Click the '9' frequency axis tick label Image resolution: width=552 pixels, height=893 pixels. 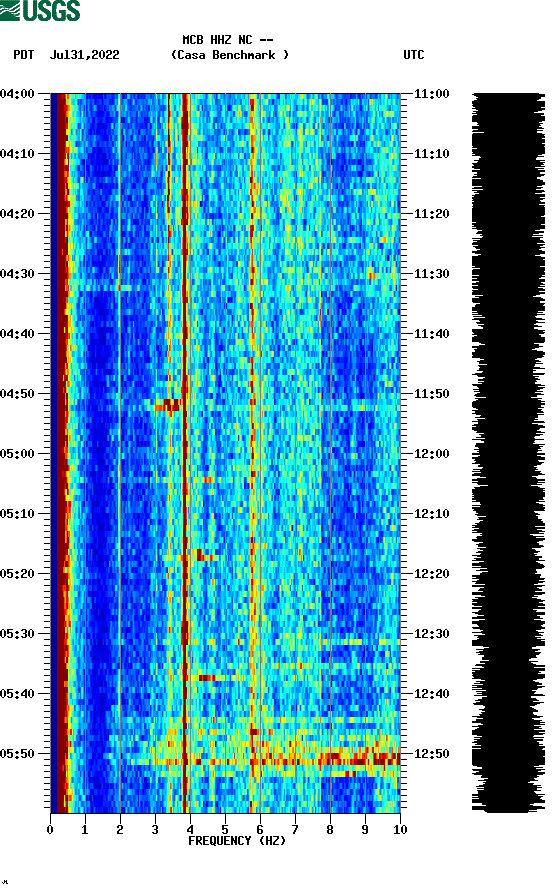click(x=365, y=830)
